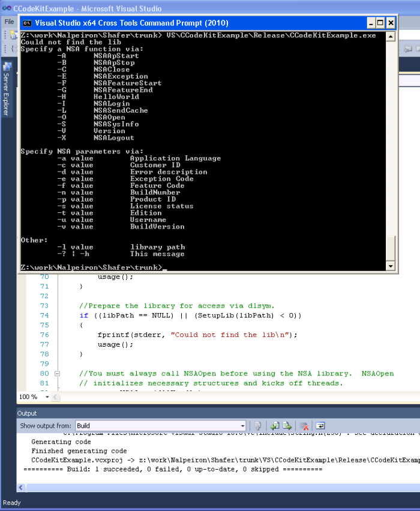Image resolution: width=420 pixels, height=511 pixels.
Task: Minimize the Command Prompt window
Action: (x=371, y=23)
